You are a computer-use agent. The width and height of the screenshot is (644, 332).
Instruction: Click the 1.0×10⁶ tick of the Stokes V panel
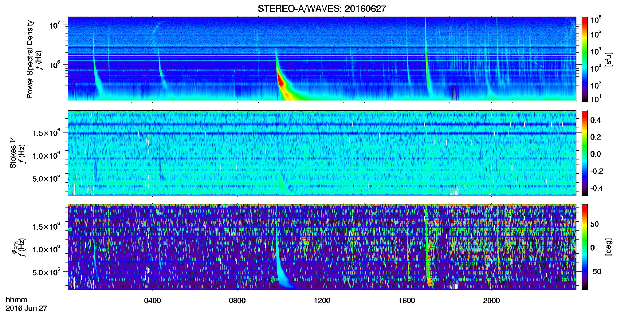(x=46, y=156)
